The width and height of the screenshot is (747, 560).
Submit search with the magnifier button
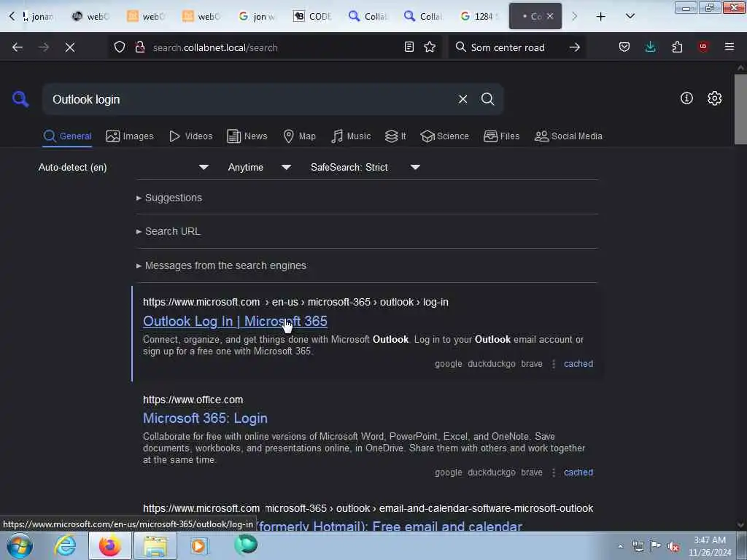pos(487,99)
